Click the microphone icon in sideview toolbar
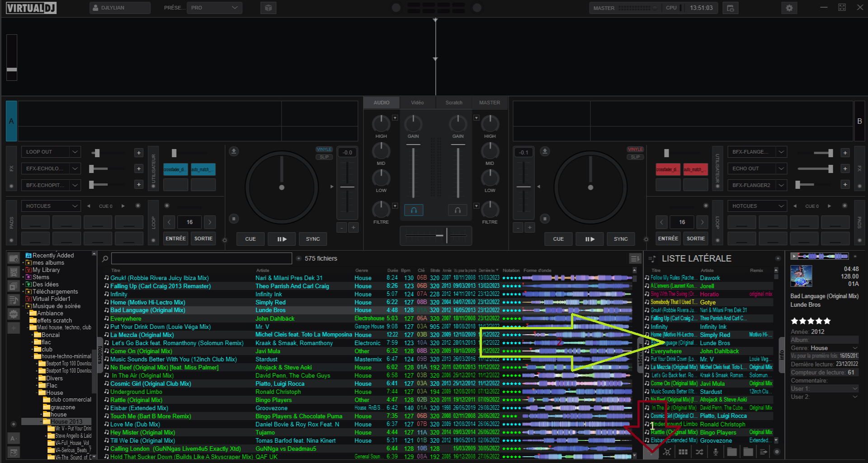868x463 pixels. coord(716,452)
